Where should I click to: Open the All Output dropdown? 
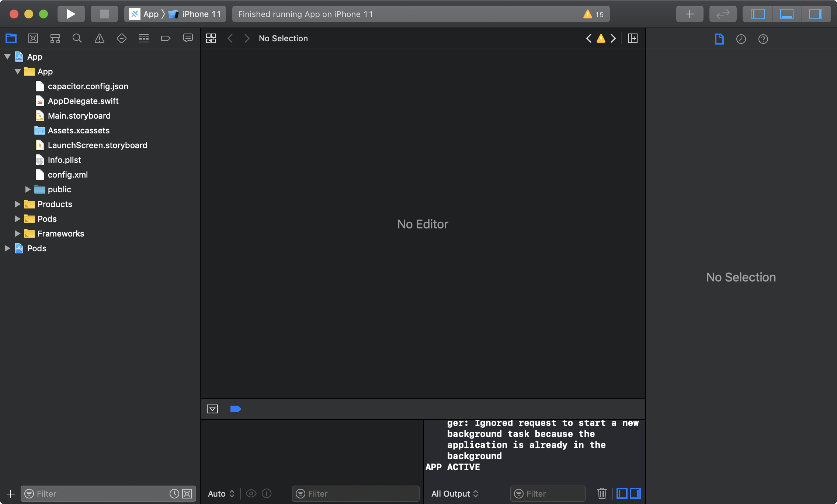[x=454, y=494]
